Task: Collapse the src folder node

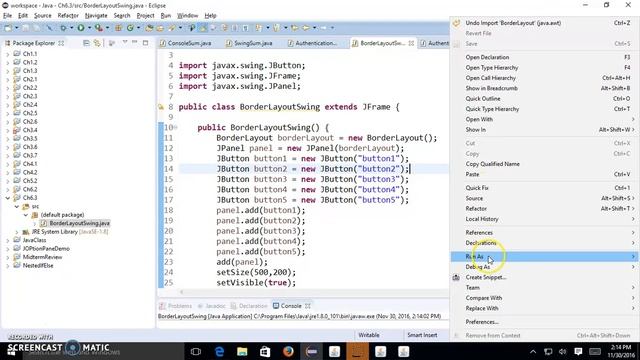Action: (17, 207)
